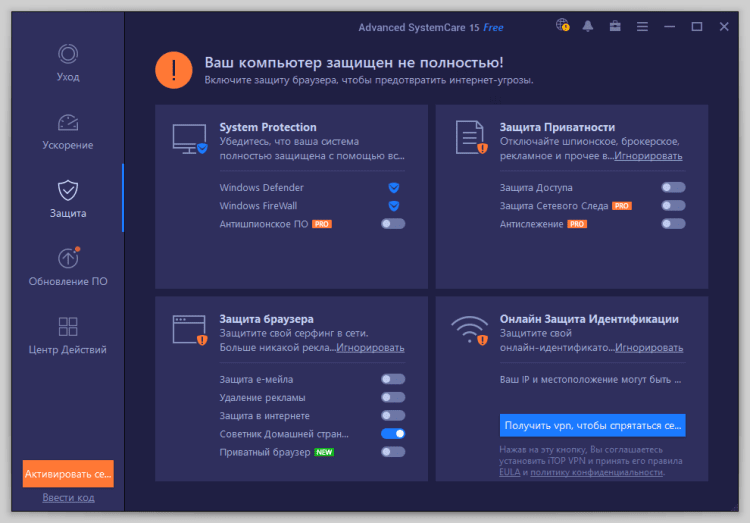The height and width of the screenshot is (523, 750).
Task: Disable Советник Домашней страницы toggle
Action: click(x=393, y=434)
